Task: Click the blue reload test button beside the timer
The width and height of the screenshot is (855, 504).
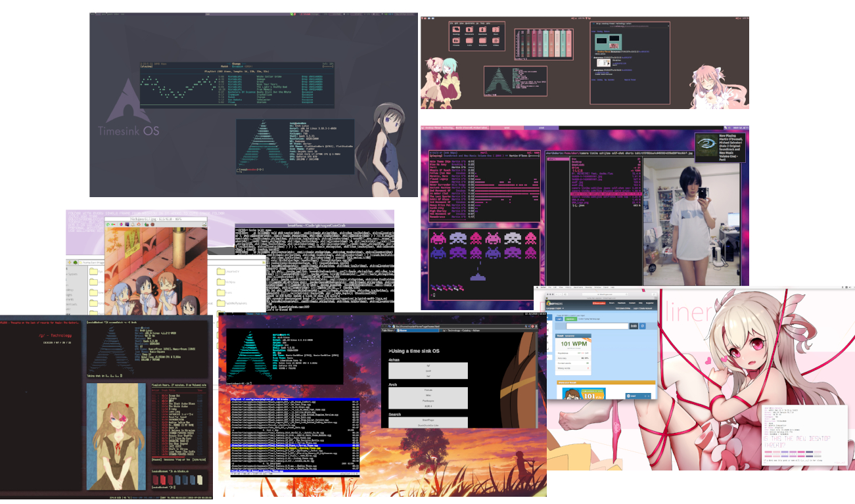Action: 643,326
